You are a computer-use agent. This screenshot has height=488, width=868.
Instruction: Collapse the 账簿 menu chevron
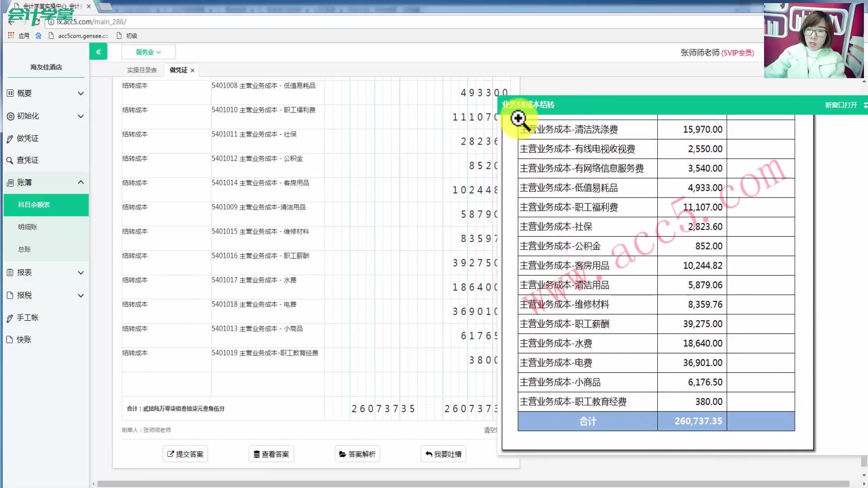[80, 182]
